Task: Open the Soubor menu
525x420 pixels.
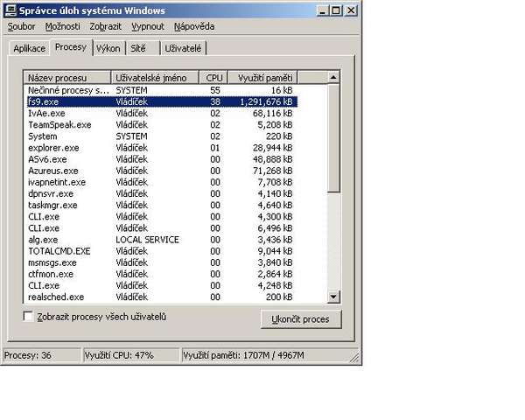Action: [21, 26]
